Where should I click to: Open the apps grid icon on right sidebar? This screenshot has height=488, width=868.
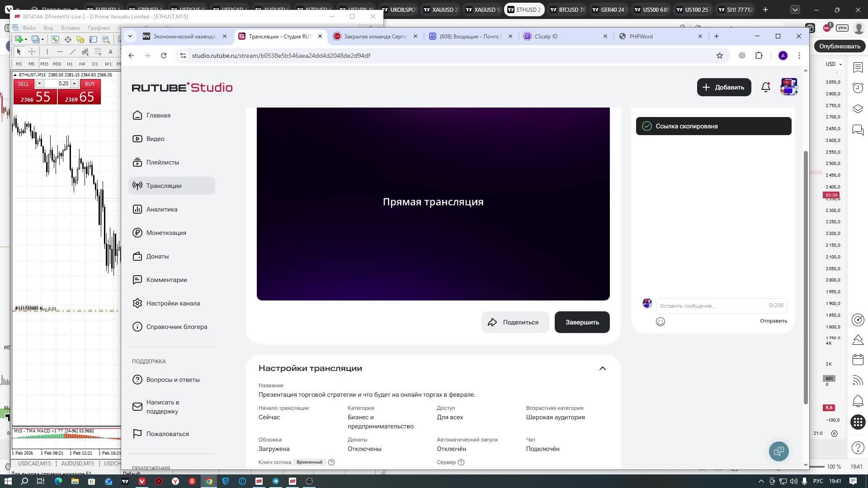click(858, 422)
